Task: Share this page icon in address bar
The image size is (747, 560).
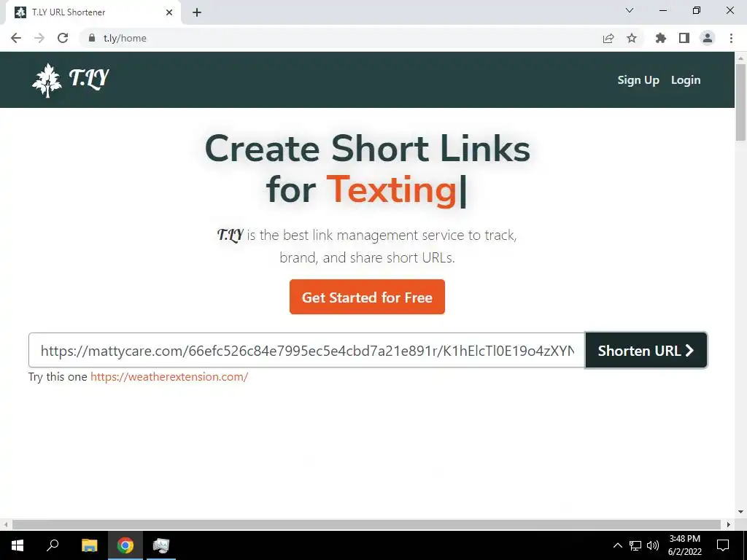Action: coord(608,38)
